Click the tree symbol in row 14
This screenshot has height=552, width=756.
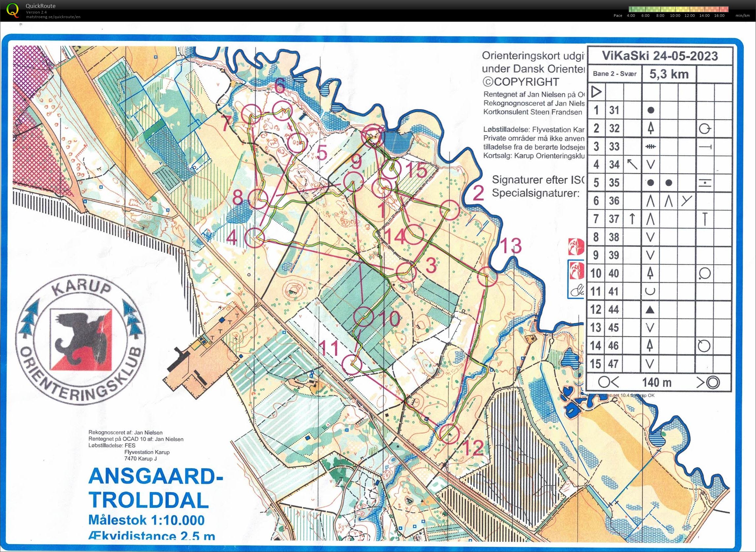click(x=650, y=345)
